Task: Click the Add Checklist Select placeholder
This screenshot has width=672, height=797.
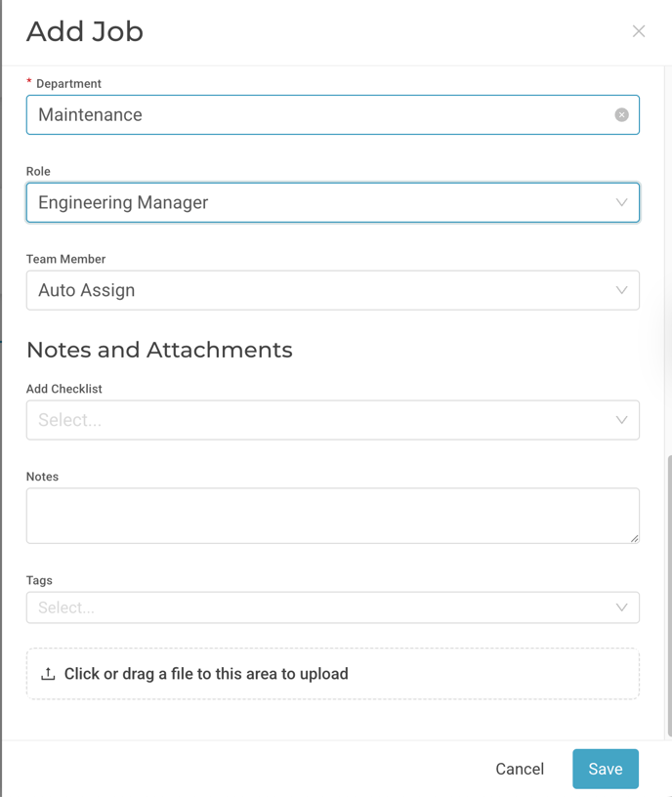Action: [70, 420]
